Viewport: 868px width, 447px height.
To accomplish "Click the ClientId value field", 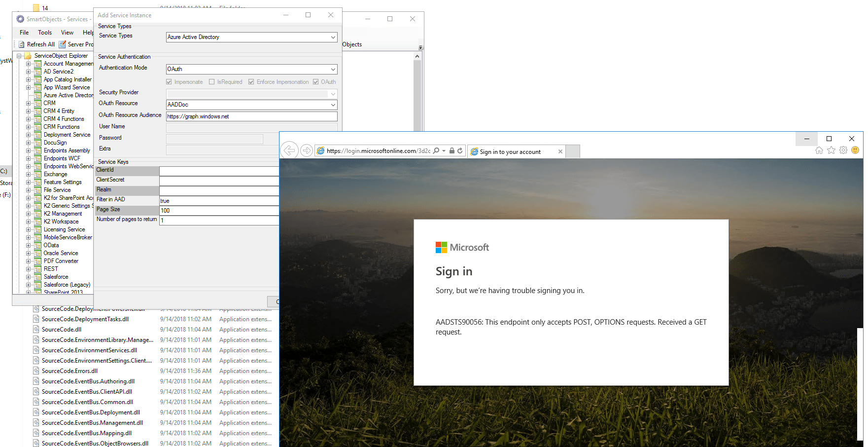I will tap(219, 171).
